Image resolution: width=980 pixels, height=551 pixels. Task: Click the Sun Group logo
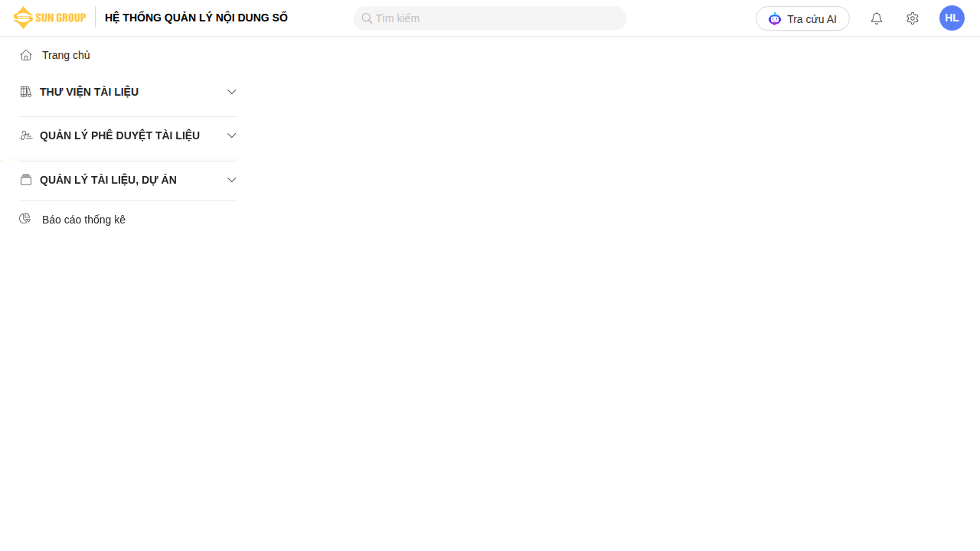(x=50, y=18)
